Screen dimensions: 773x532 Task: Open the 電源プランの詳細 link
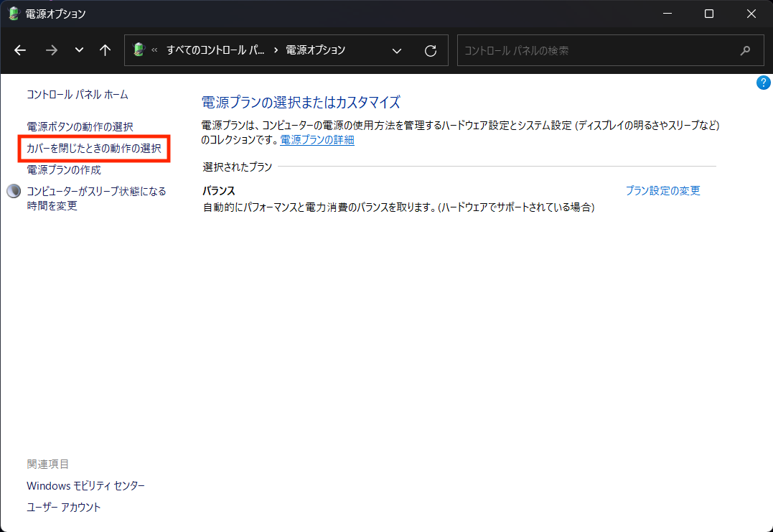tap(317, 140)
